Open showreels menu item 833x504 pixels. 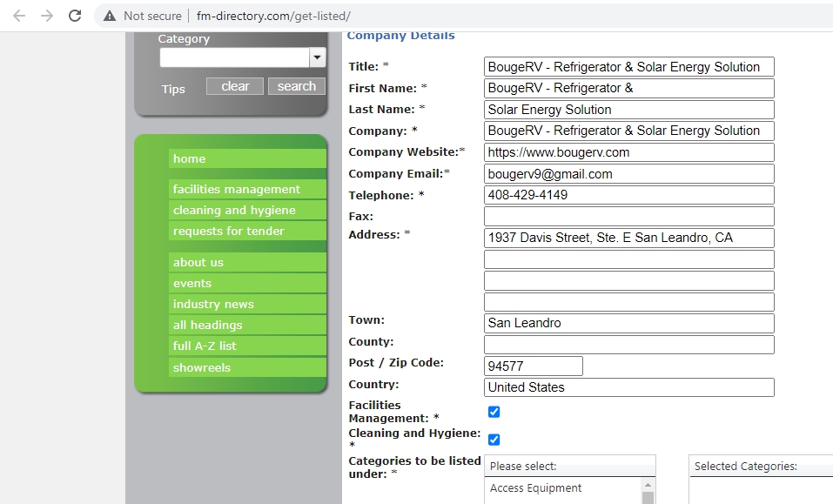click(x=247, y=367)
